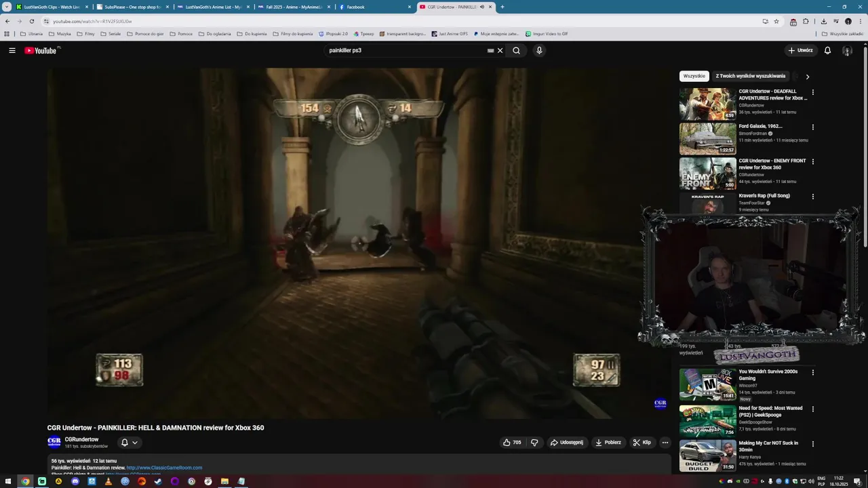This screenshot has height=488, width=868.
Task: Click the Klip clip button
Action: [x=642, y=443]
